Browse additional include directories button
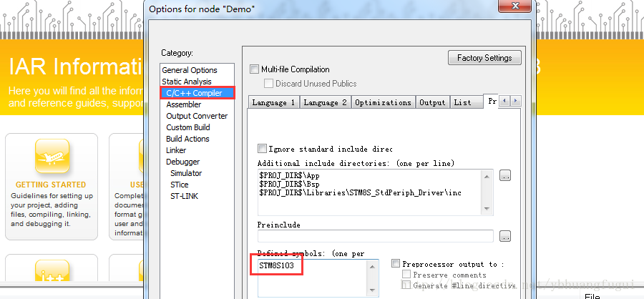Screen dimensions: 644x299 [x=504, y=175]
